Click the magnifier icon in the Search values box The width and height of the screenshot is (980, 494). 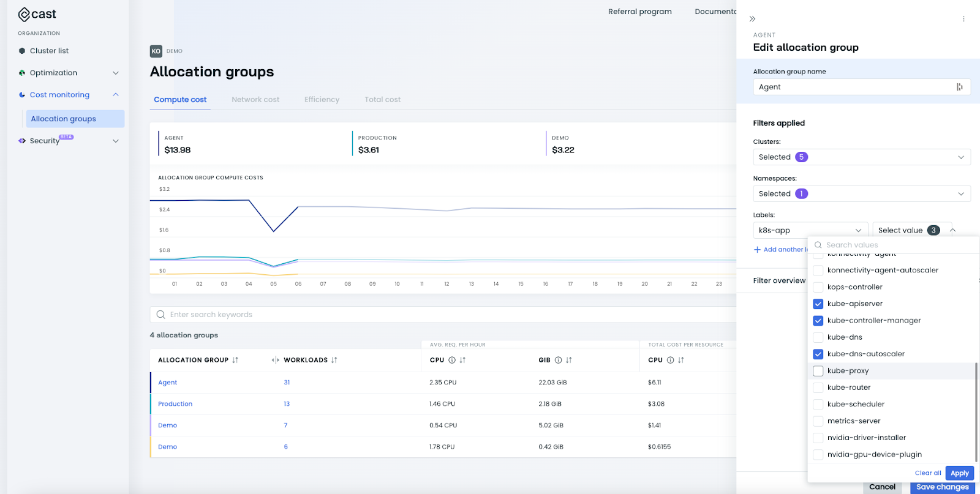coord(818,245)
